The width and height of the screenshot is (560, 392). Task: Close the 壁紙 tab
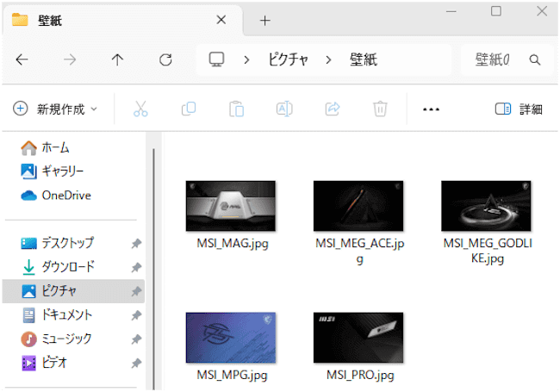click(x=221, y=20)
